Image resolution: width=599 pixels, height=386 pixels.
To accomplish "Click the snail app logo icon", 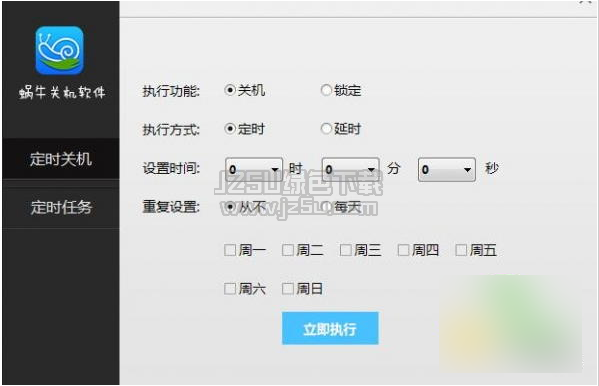I will click(60, 50).
